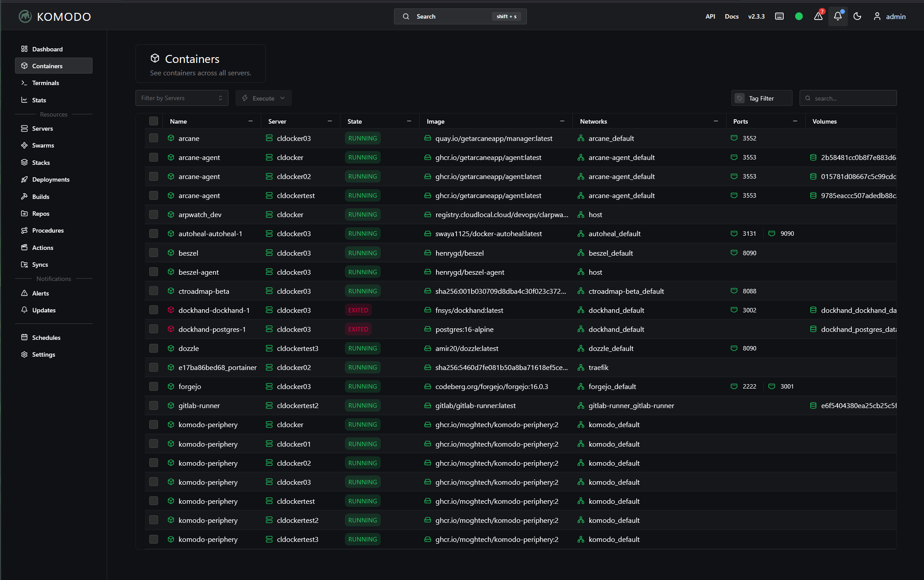Click the top Search shortcut field

click(460, 16)
